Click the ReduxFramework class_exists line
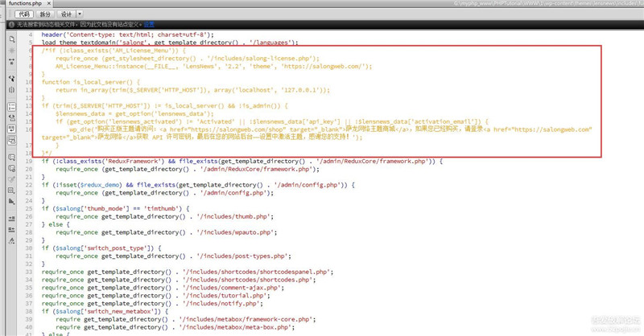 click(x=242, y=162)
